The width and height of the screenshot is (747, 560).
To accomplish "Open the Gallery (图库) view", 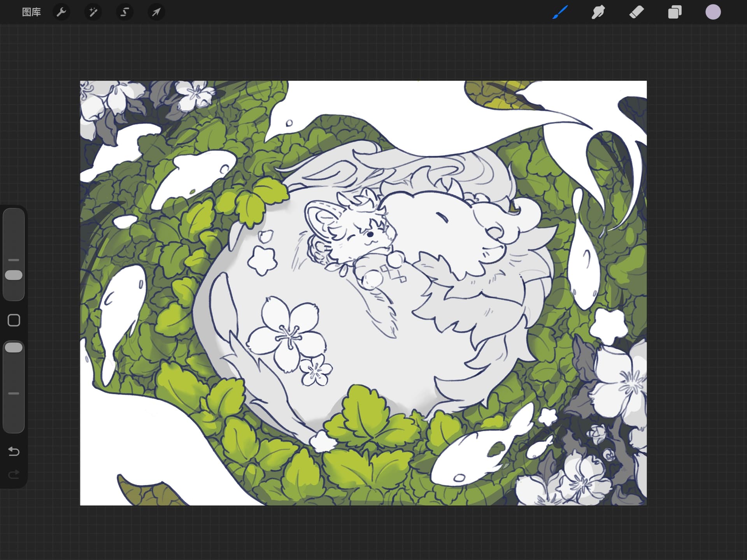I will click(x=31, y=12).
